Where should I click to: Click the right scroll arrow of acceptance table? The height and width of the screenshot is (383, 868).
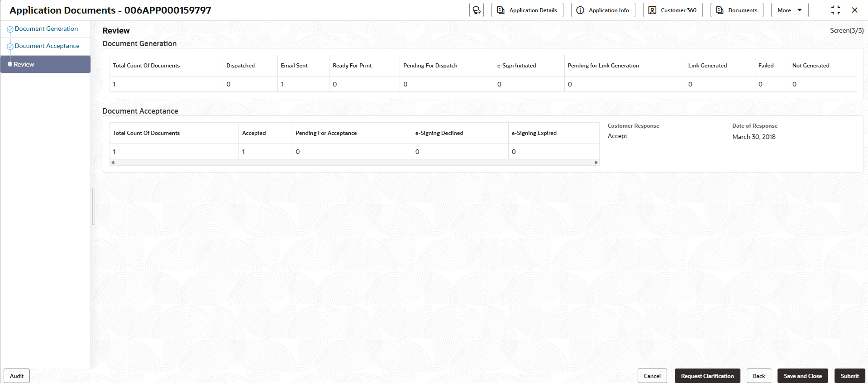596,162
